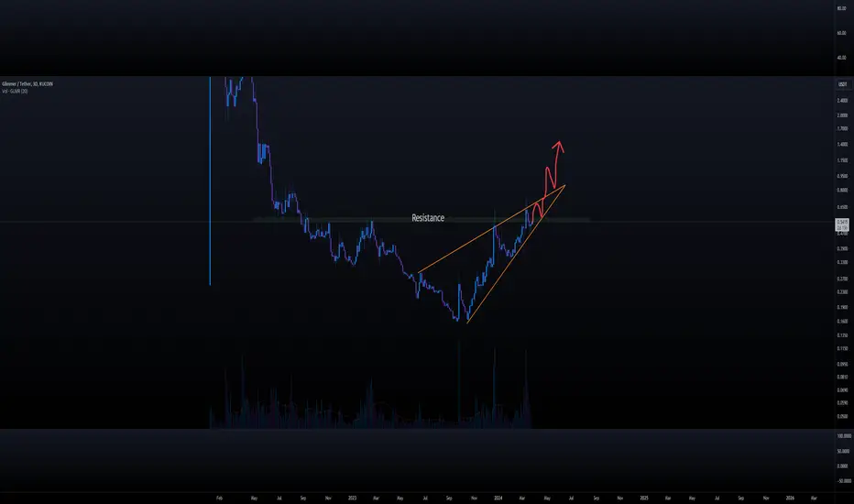
Task: Click the 2.0000 price axis label
Action: coord(842,115)
